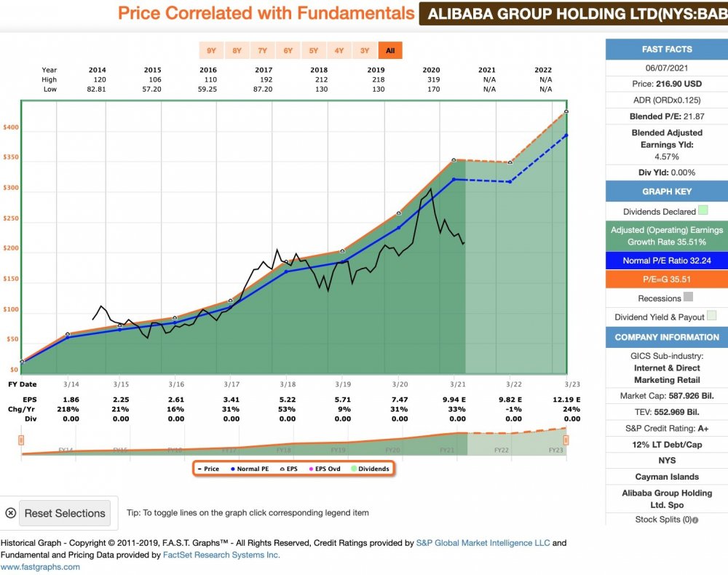Click the gray Recessions key square
Viewport: 728px width, 575px height.
(x=689, y=297)
